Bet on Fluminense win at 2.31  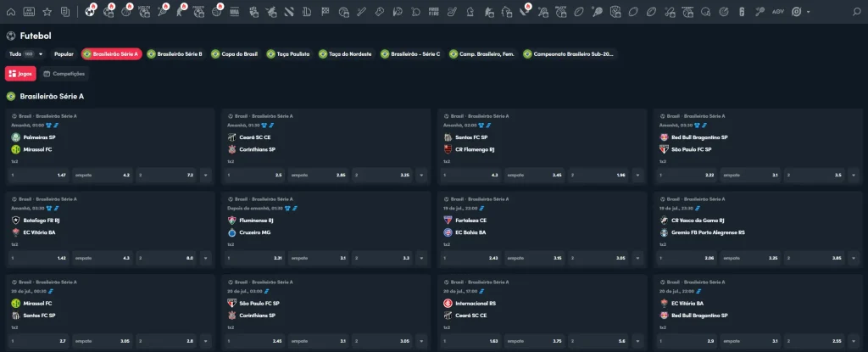[x=254, y=259]
